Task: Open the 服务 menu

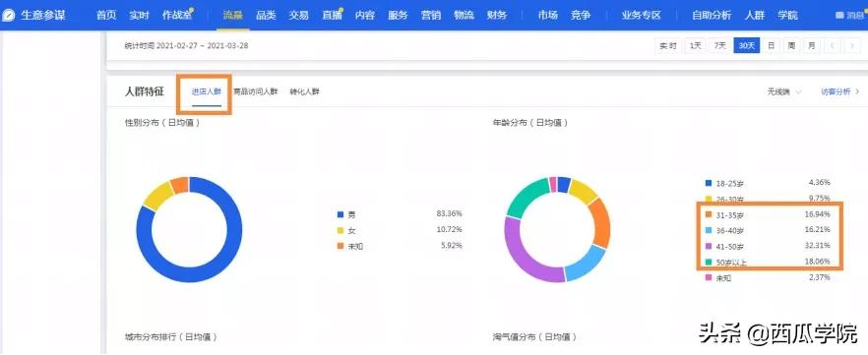Action: click(x=398, y=15)
